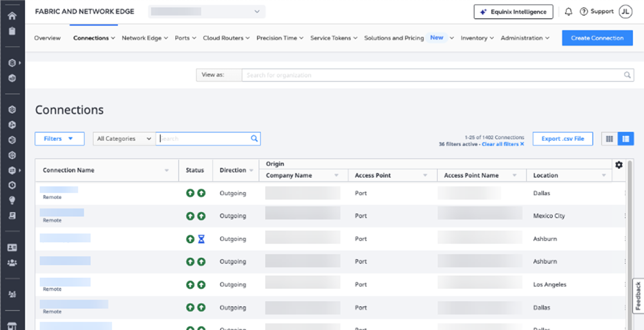
Task: Open the All Categories dropdown
Action: pos(124,139)
